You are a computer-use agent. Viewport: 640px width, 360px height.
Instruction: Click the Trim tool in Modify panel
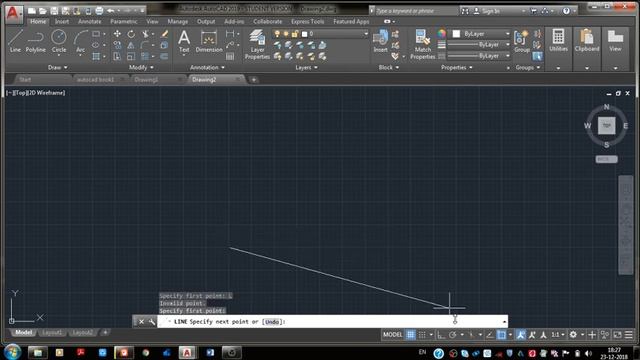pos(145,34)
